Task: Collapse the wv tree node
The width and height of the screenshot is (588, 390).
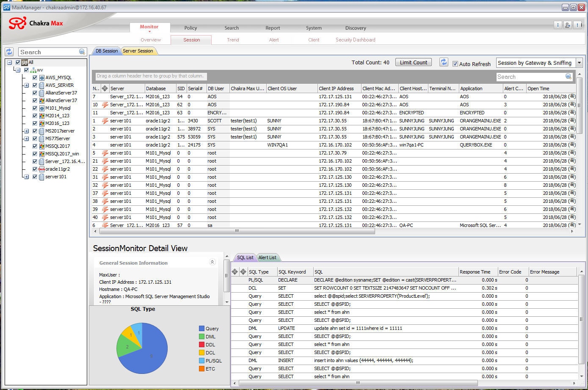Action: [18, 70]
